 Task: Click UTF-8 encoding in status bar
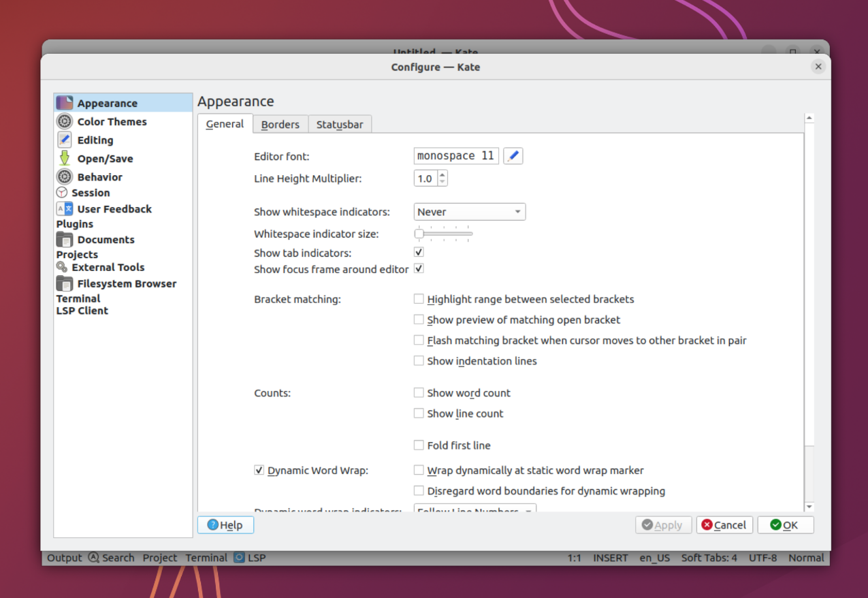pos(763,558)
